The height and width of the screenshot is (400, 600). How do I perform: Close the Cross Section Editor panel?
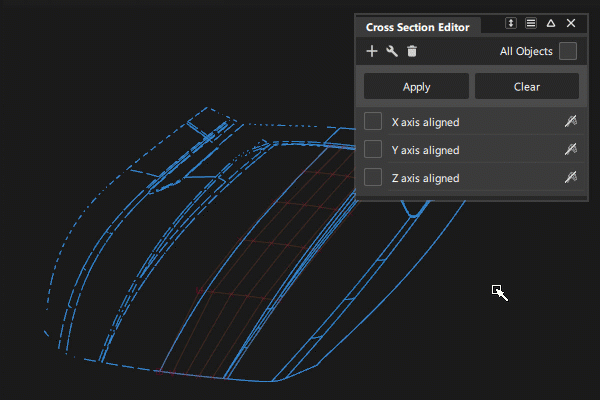point(571,23)
